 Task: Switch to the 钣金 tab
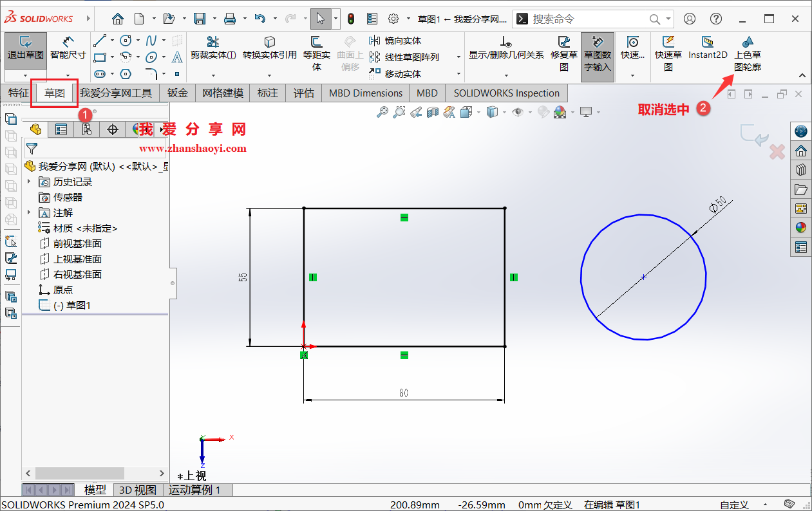(178, 93)
